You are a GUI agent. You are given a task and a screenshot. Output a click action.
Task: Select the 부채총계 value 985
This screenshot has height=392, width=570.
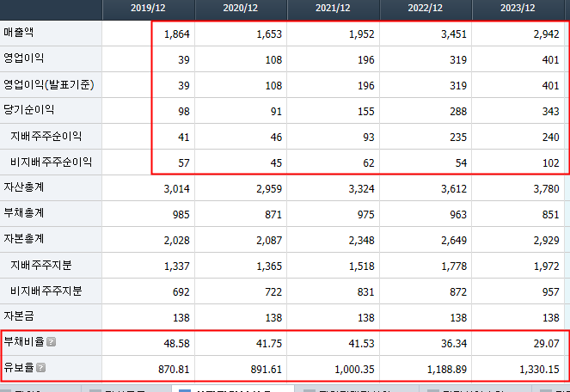pyautogui.click(x=181, y=215)
